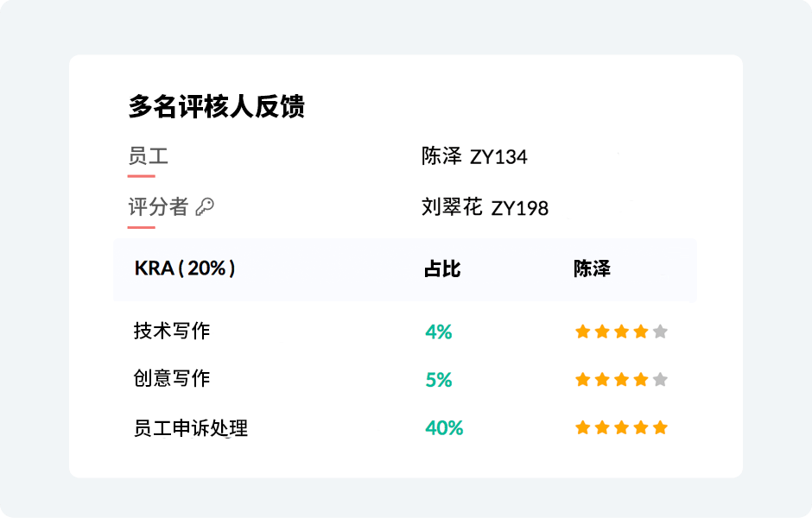
Task: Click the first star for 员工申诉处理
Action: (583, 427)
